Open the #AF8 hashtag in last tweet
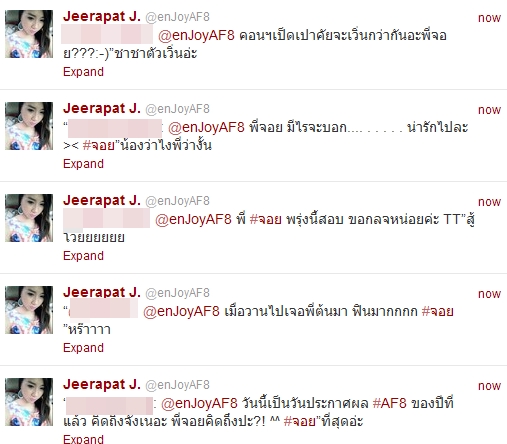 (x=389, y=403)
